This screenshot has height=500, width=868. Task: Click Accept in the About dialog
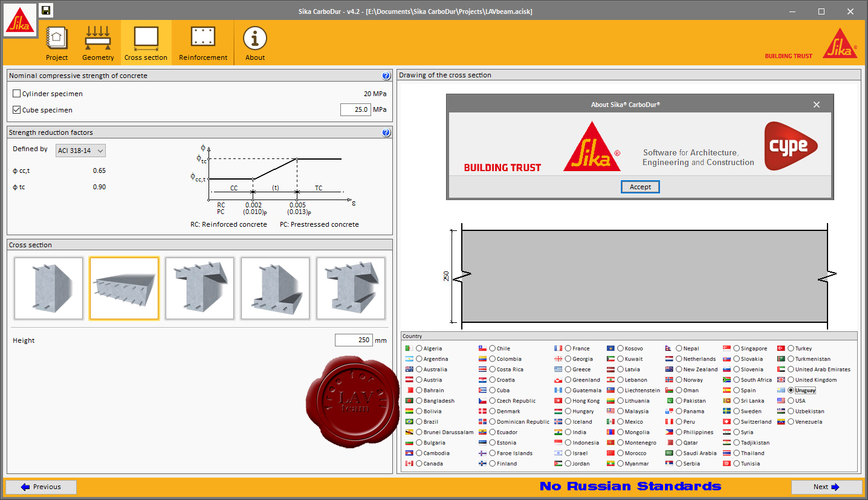(640, 187)
